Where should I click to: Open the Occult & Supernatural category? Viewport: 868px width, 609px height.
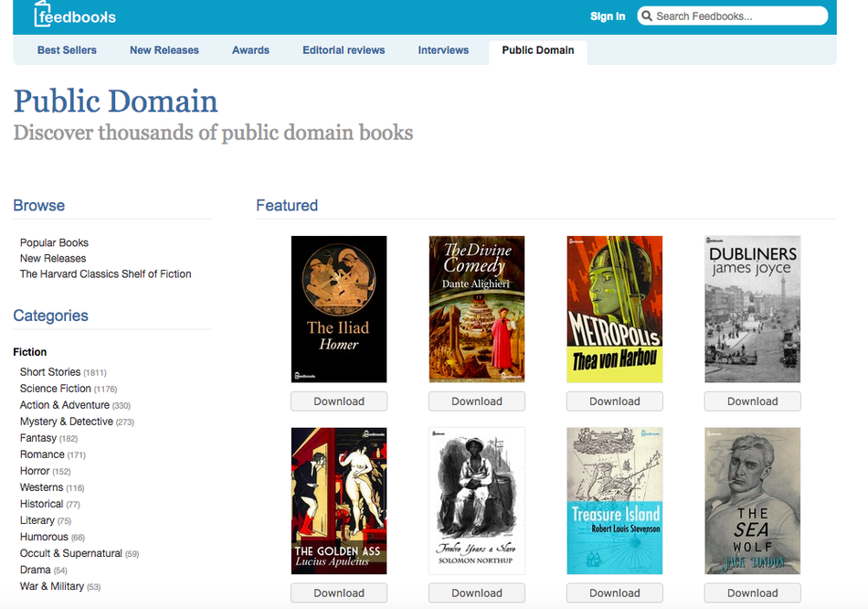tap(71, 553)
